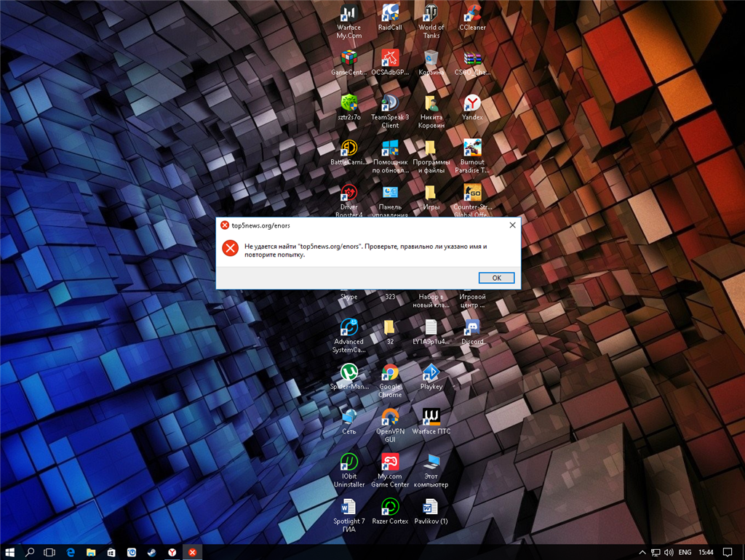Select the World of Tanks shortcut
This screenshot has width=745, height=560.
(431, 21)
